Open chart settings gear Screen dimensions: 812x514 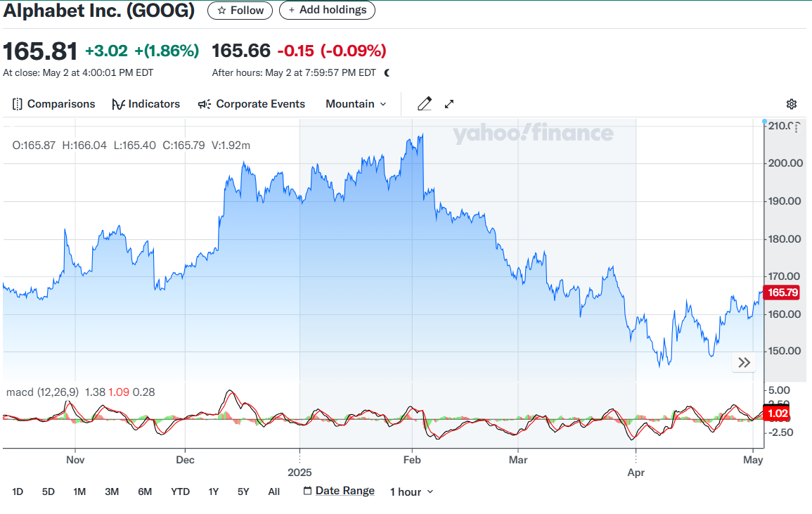pyautogui.click(x=792, y=104)
